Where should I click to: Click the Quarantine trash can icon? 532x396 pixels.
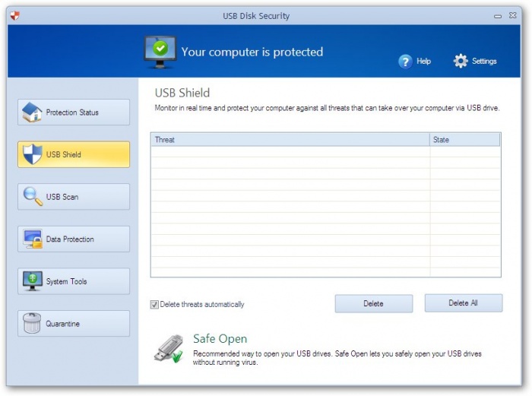32,323
